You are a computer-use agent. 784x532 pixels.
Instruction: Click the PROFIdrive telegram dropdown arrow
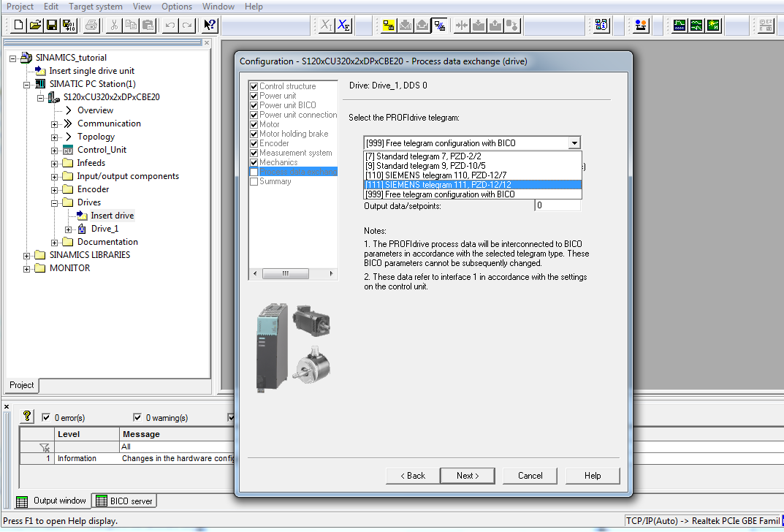click(x=574, y=143)
